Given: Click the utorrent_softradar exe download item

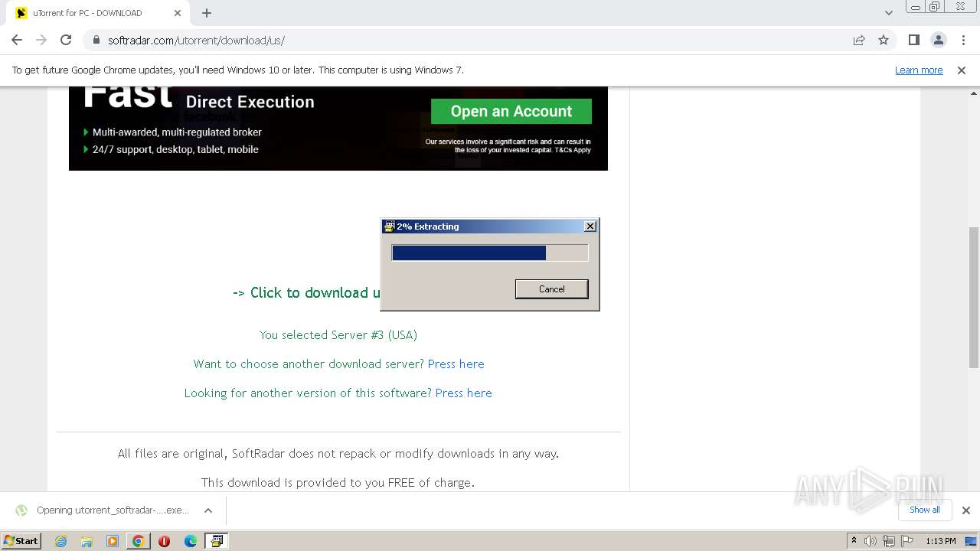Looking at the screenshot, I should coord(113,510).
